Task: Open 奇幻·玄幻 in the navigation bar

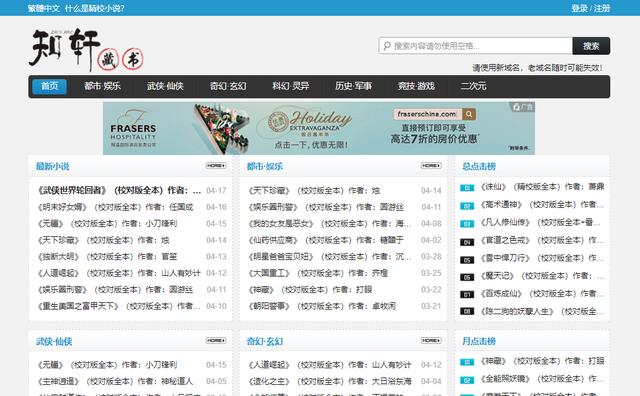Action: point(228,86)
